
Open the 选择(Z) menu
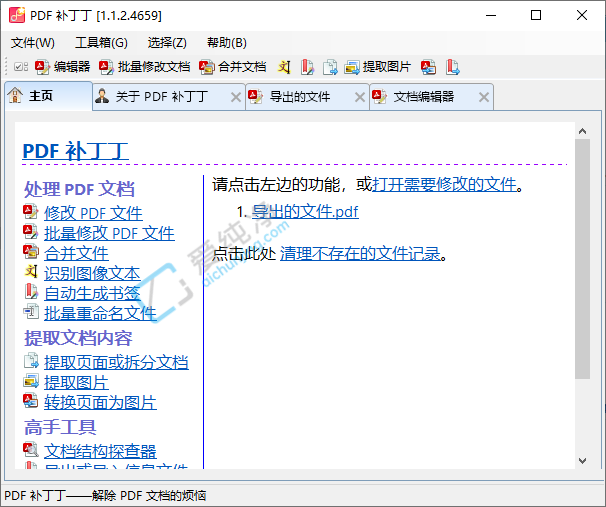(x=167, y=43)
